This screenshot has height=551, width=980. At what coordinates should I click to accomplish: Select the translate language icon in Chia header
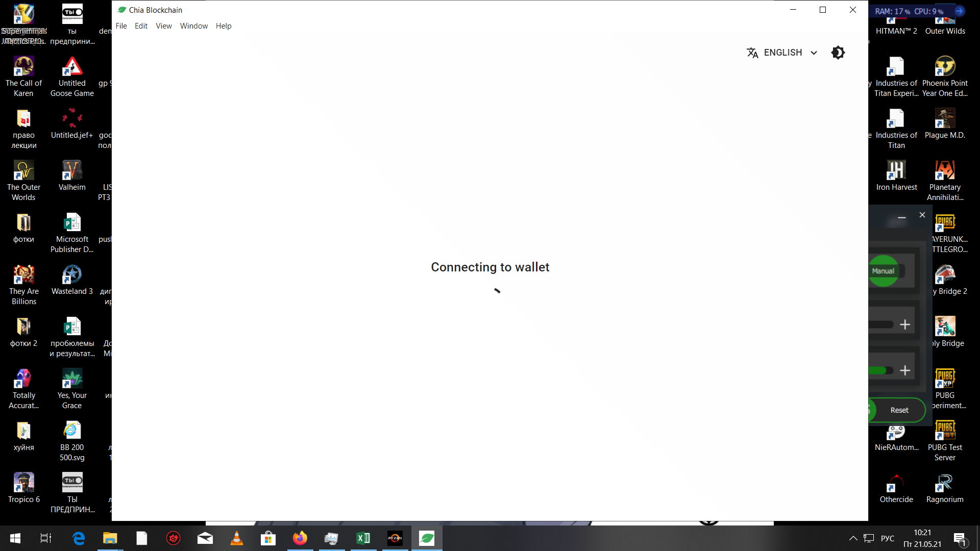click(753, 53)
